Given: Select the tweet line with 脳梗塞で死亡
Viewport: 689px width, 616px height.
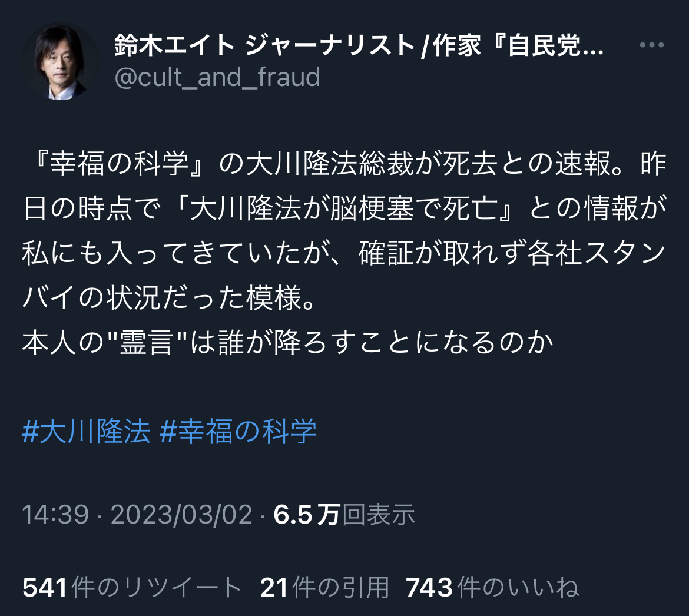Looking at the screenshot, I should click(344, 208).
